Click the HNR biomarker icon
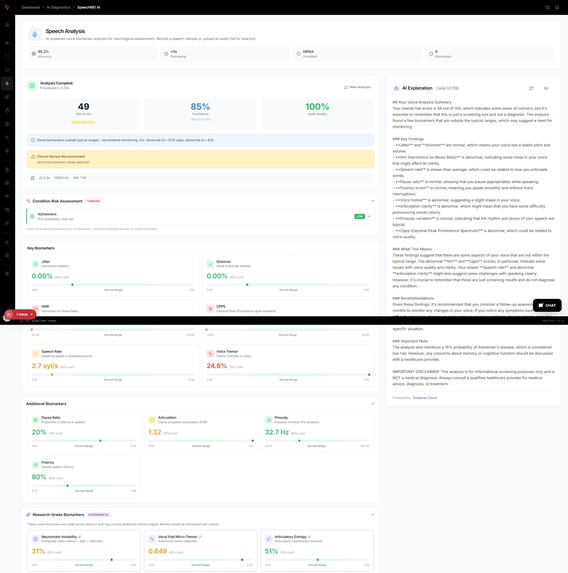568x573 pixels. pyautogui.click(x=35, y=308)
